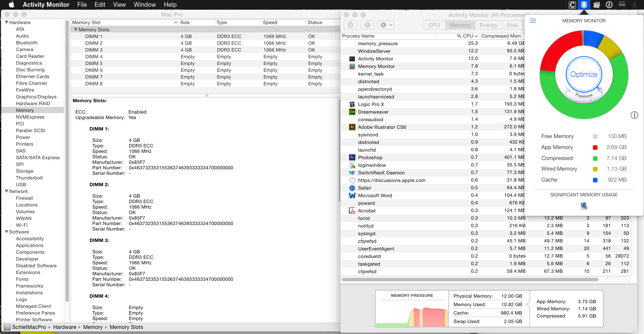Click the Adobe Illustrator CS6 process icon

352,127
